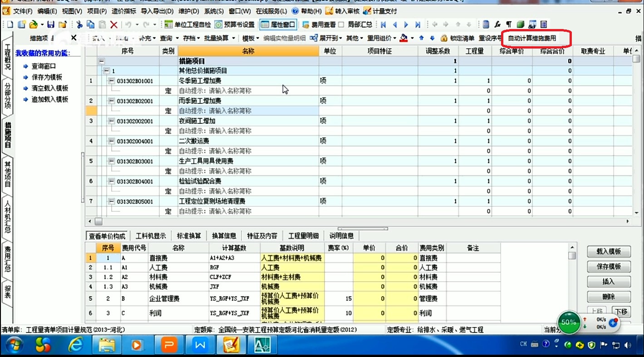Click the 载入模板 button
Image resolution: width=644 pixels, height=357 pixels.
(608, 252)
